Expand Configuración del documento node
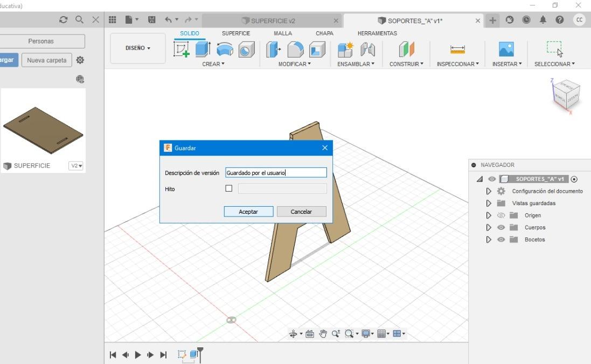 pyautogui.click(x=489, y=191)
